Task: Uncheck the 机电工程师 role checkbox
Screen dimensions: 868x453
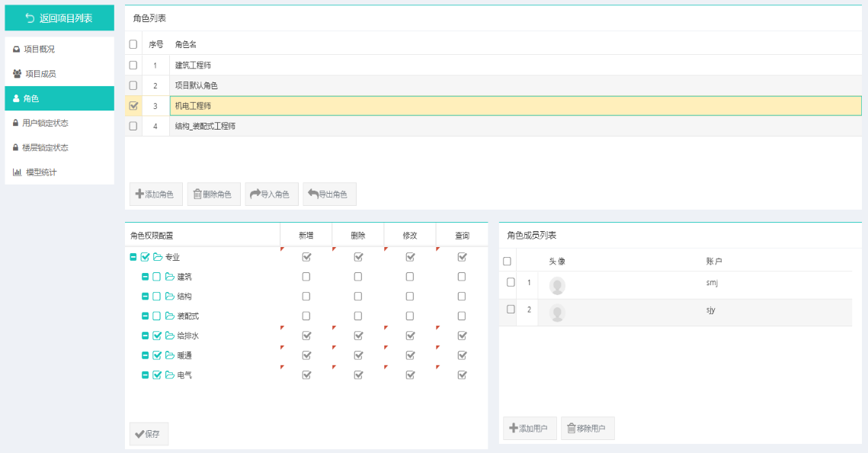Action: 133,106
